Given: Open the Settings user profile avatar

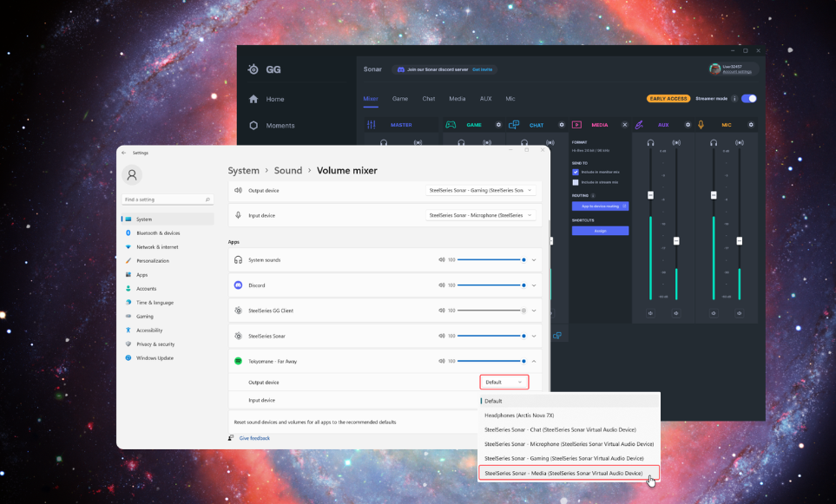Looking at the screenshot, I should tap(132, 174).
